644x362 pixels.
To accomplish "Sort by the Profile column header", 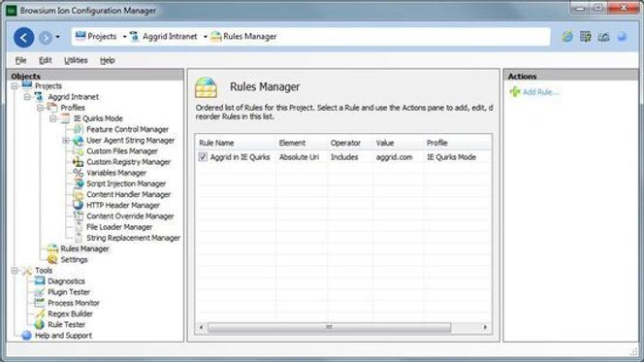I will point(458,143).
